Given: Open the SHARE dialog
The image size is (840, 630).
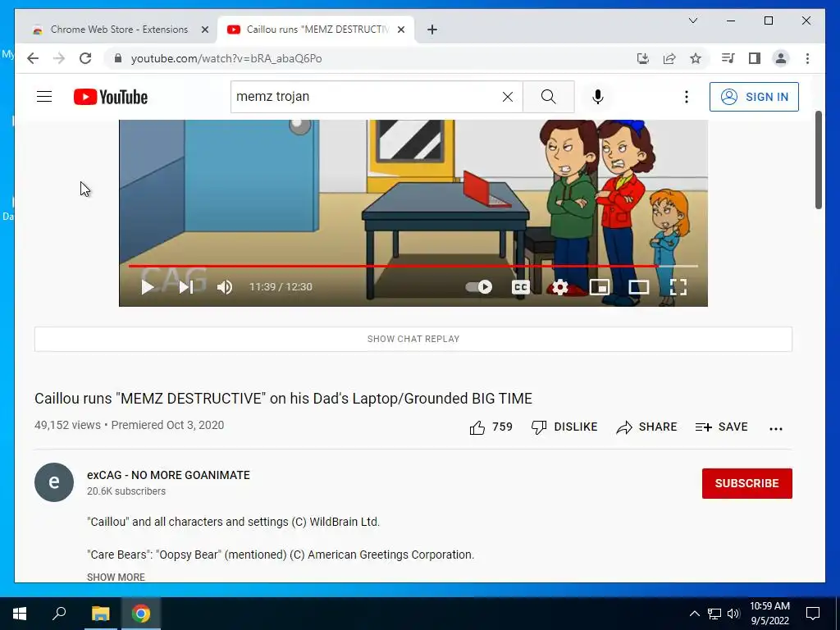Looking at the screenshot, I should click(x=646, y=427).
